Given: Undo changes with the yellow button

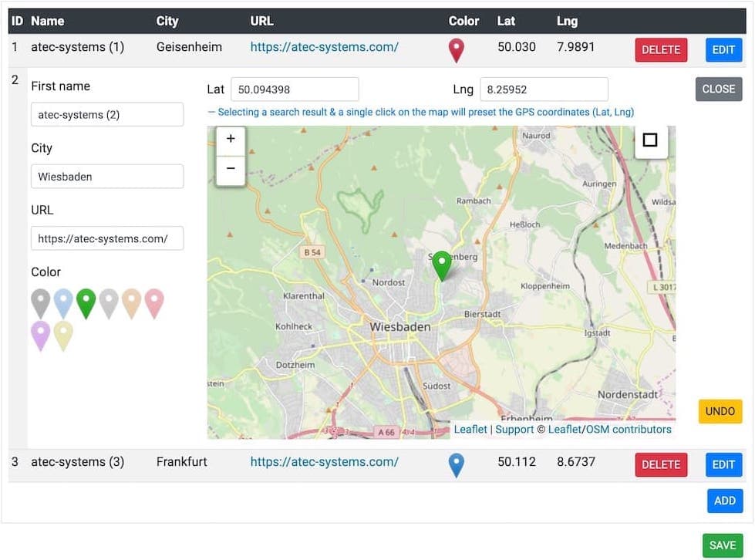Looking at the screenshot, I should pyautogui.click(x=720, y=412).
